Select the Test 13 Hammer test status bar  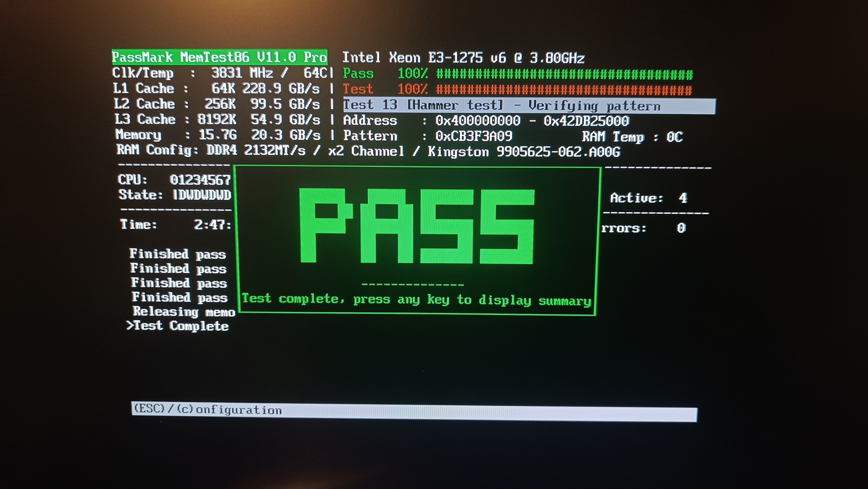point(529,106)
